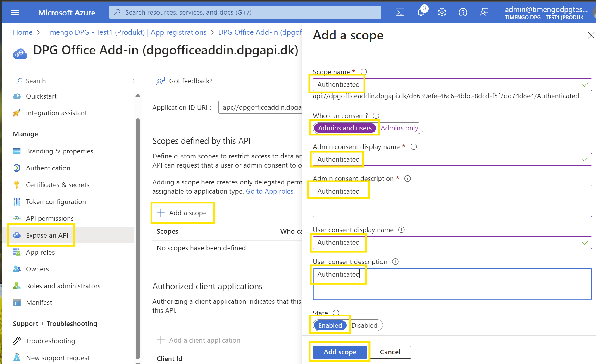Click the Cancel button
Viewport: 596px width, 364px height.
coord(390,352)
